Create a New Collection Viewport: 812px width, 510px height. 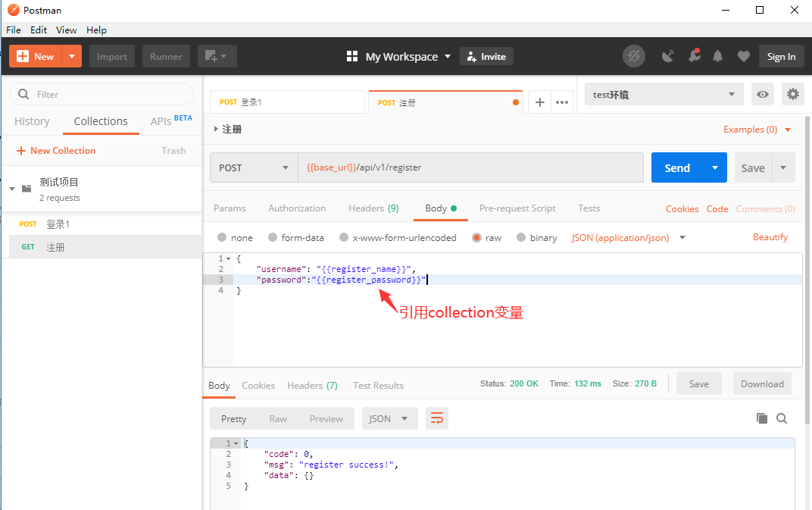[x=56, y=150]
